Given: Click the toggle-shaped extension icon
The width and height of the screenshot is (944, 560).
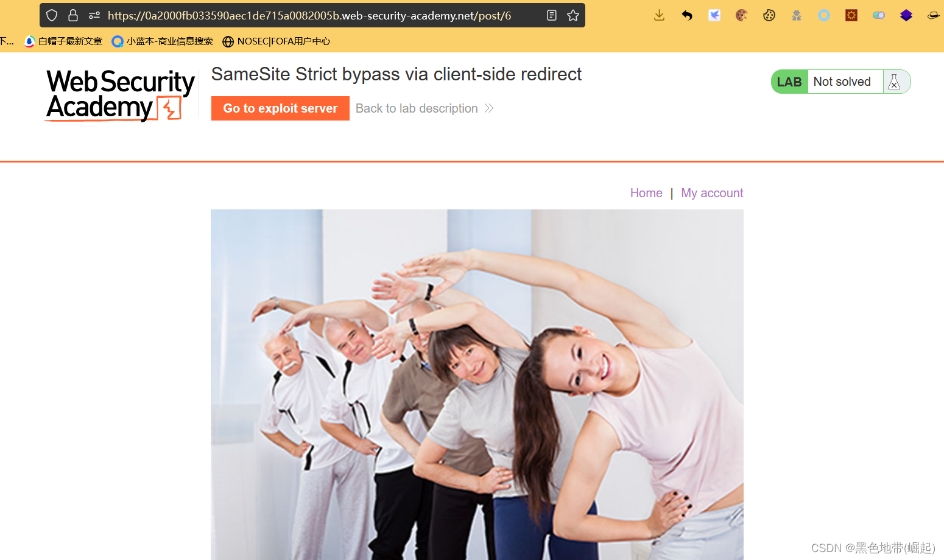Looking at the screenshot, I should coord(879,15).
